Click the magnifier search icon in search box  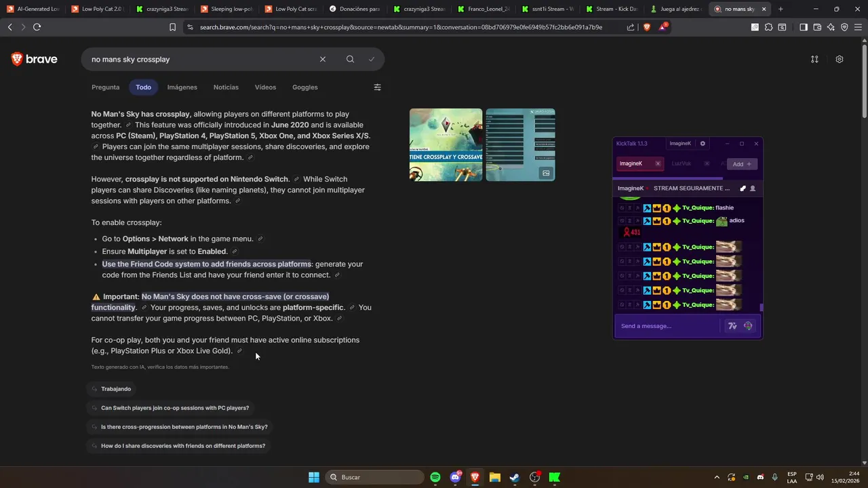(x=350, y=59)
